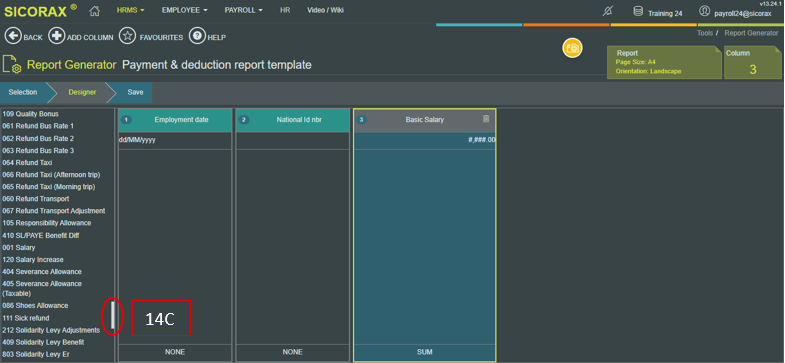
Task: Open the Report page settings card
Action: click(x=664, y=63)
